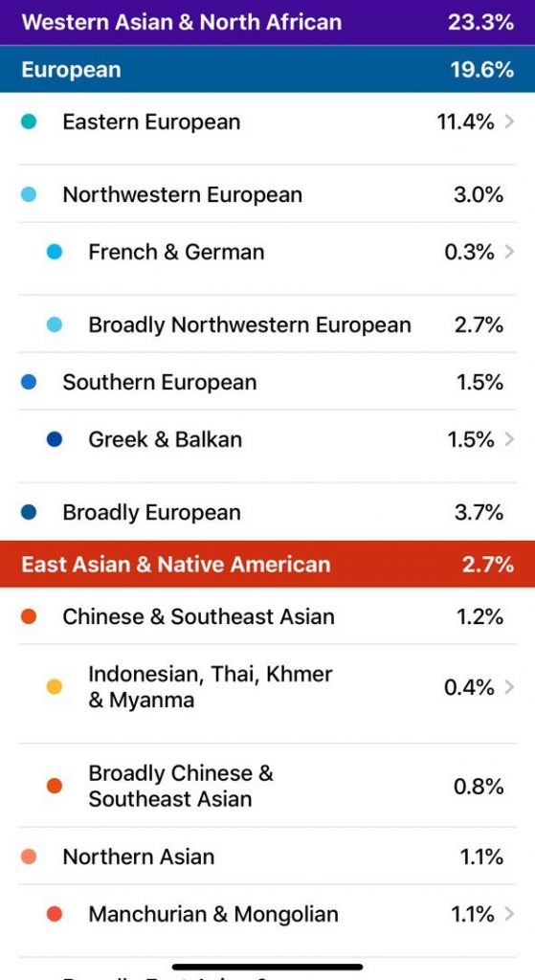
Task: Click orange dot beside Chinese & Southeast Asian
Action: coord(29,617)
